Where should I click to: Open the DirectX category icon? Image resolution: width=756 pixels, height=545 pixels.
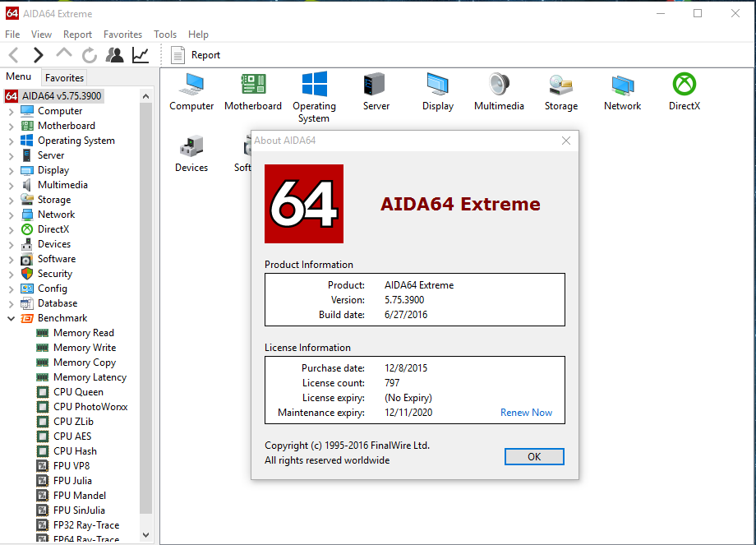[684, 90]
